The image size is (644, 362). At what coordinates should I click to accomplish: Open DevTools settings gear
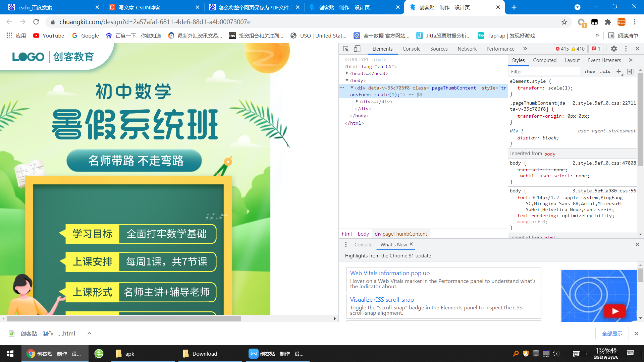[x=614, y=49]
